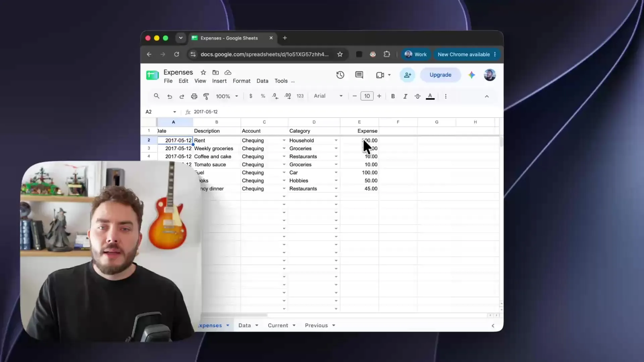Toggle bold formatting

393,96
